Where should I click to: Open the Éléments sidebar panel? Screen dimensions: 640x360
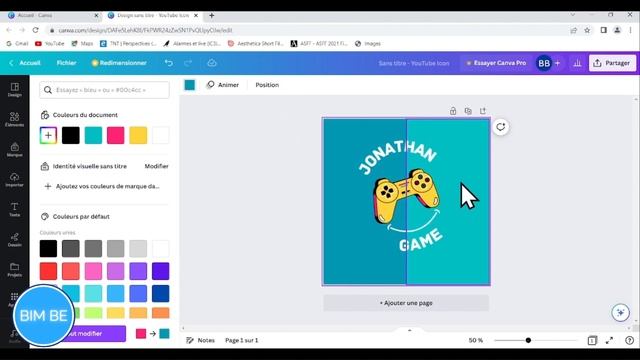coord(15,120)
